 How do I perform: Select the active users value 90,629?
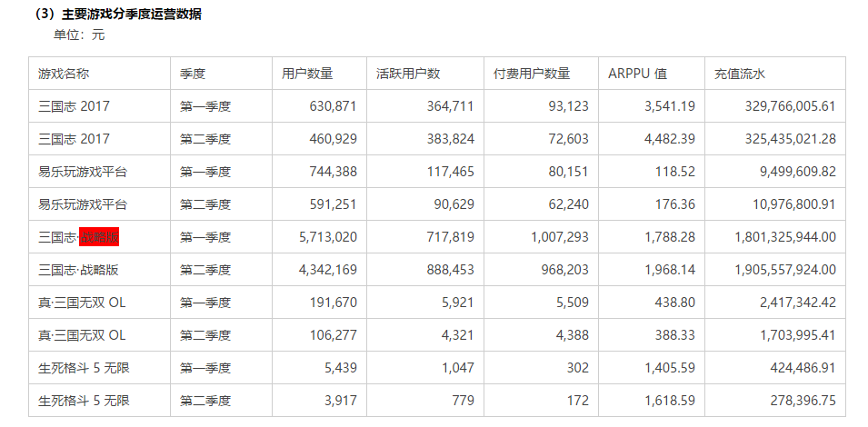(x=454, y=204)
